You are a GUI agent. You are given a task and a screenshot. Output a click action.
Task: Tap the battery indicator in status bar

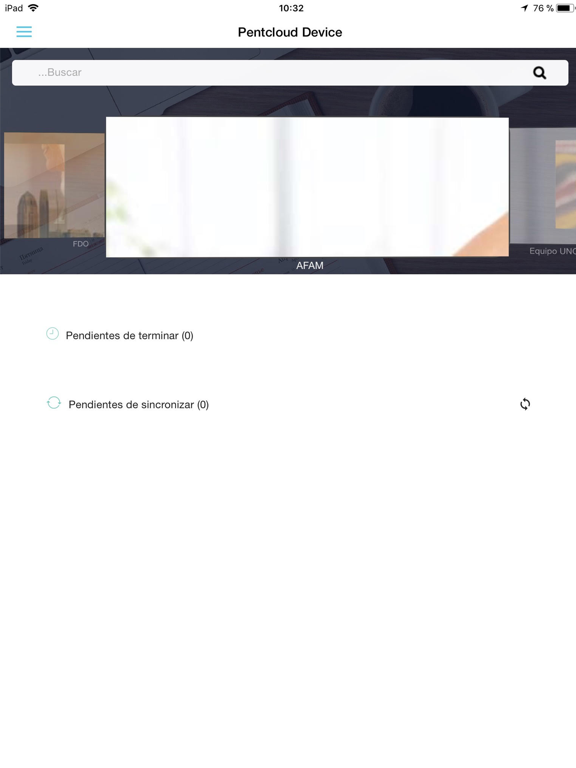(565, 8)
